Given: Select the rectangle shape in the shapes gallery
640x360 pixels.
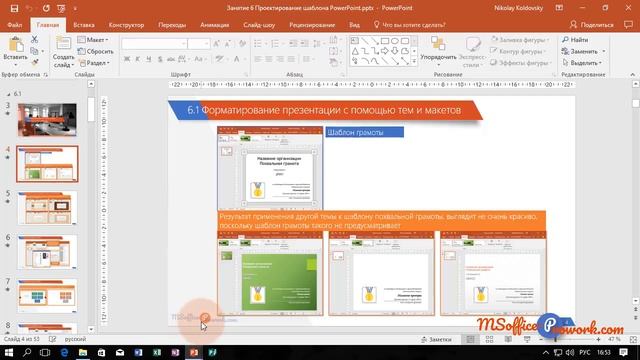Looking at the screenshot, I should coord(384,41).
